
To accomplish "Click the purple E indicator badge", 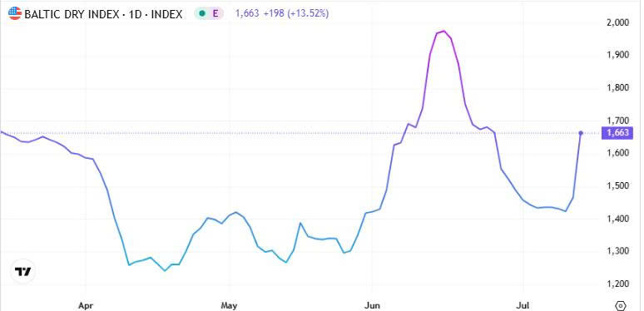I will [215, 13].
